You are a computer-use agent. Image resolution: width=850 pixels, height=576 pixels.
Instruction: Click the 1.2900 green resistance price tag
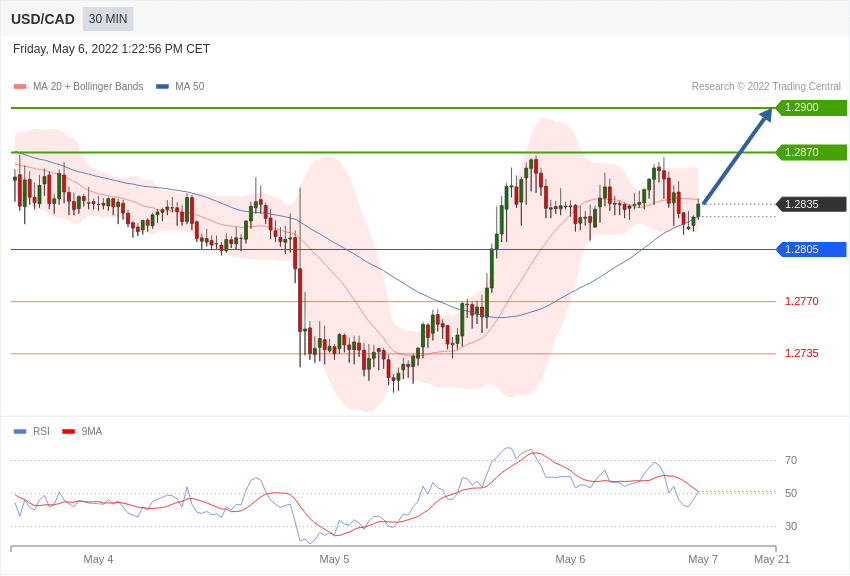(x=812, y=107)
